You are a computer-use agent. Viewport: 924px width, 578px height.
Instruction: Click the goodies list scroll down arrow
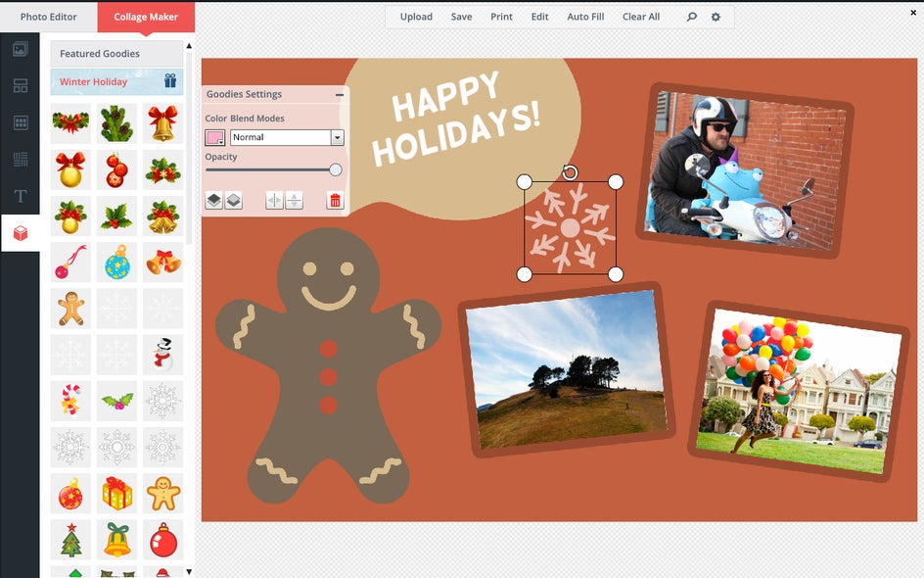(x=189, y=571)
